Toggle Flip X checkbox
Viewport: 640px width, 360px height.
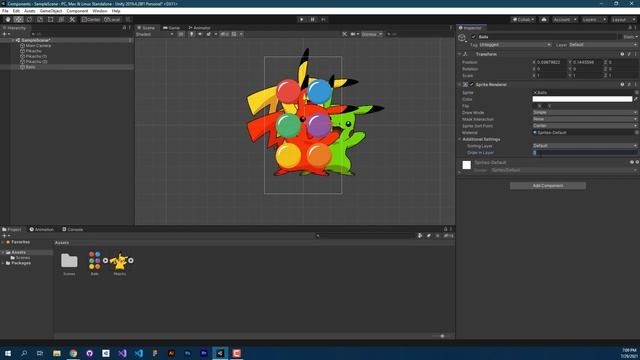(x=535, y=106)
